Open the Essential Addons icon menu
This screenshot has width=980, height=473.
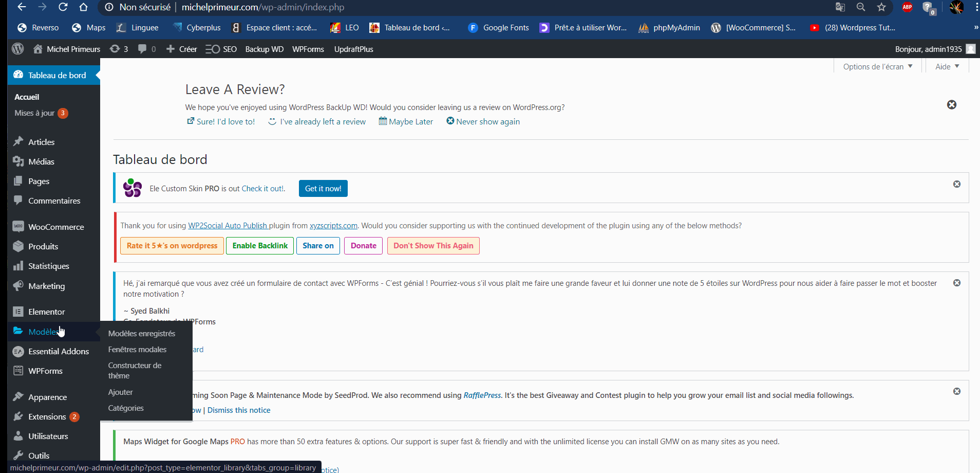click(x=18, y=351)
